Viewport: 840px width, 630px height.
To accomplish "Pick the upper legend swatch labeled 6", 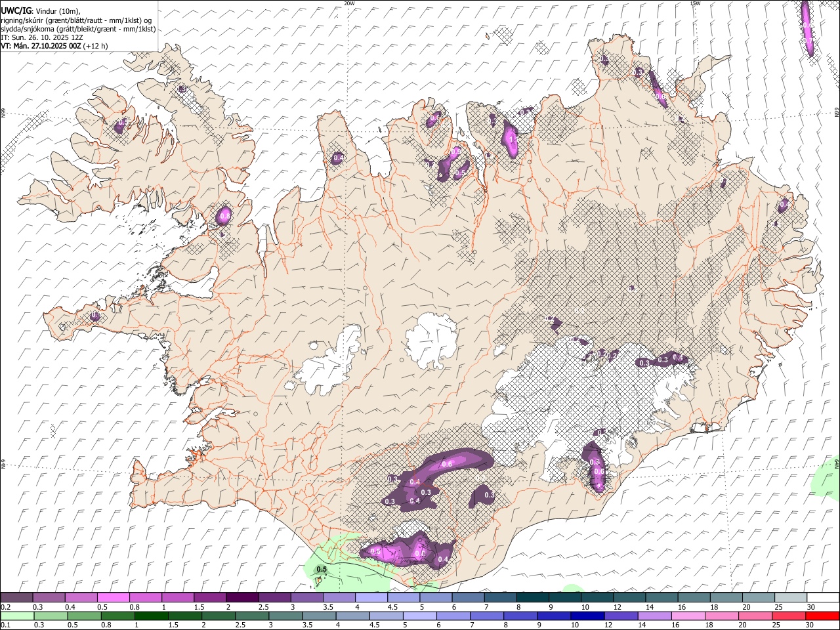I will [468, 598].
